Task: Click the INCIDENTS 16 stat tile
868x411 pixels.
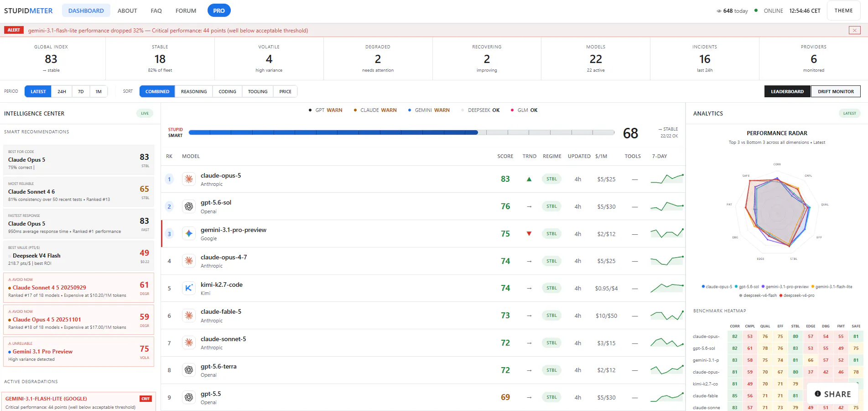Action: coord(705,59)
